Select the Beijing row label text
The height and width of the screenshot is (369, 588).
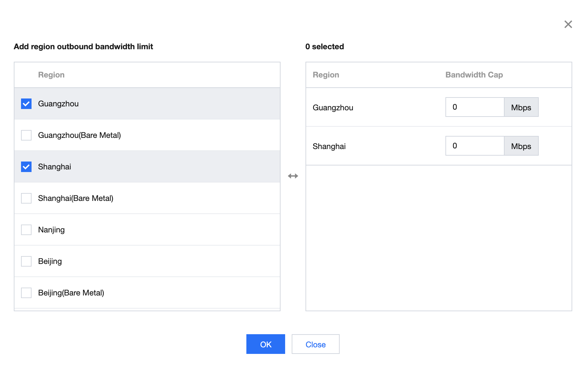50,261
